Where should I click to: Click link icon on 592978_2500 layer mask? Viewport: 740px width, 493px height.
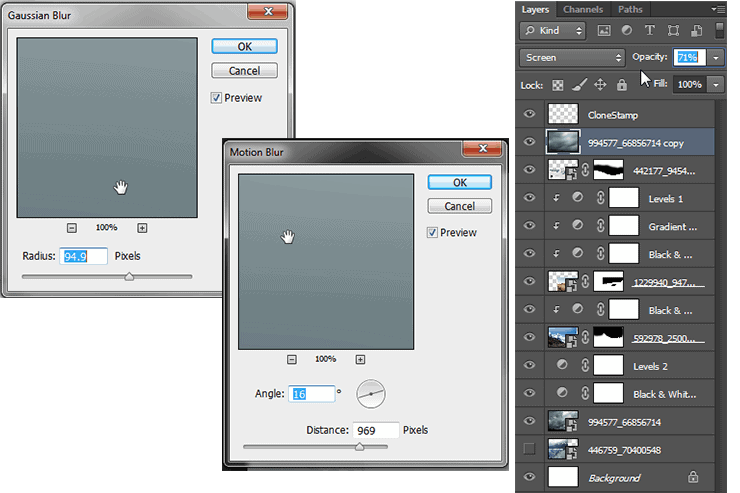pos(585,338)
